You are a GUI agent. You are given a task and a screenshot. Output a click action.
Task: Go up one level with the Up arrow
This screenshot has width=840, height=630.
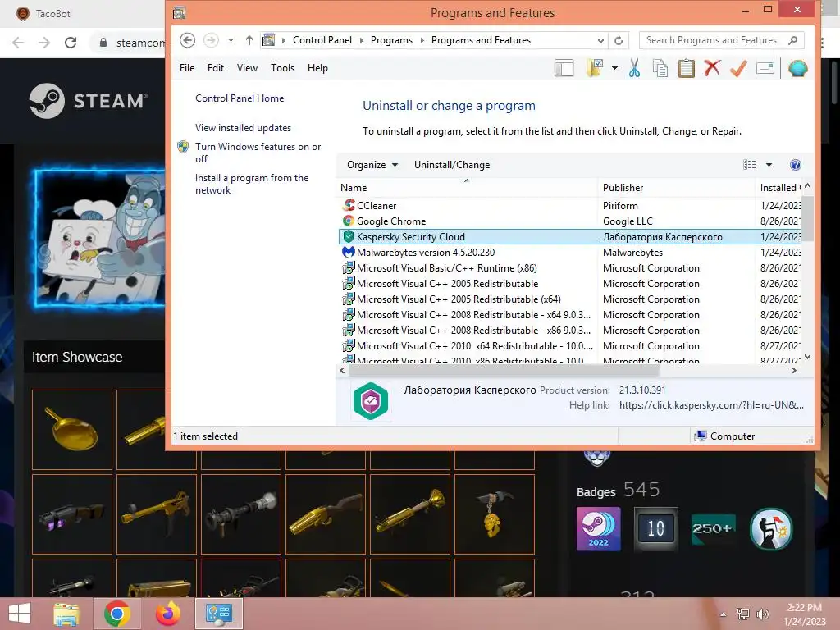pos(249,40)
